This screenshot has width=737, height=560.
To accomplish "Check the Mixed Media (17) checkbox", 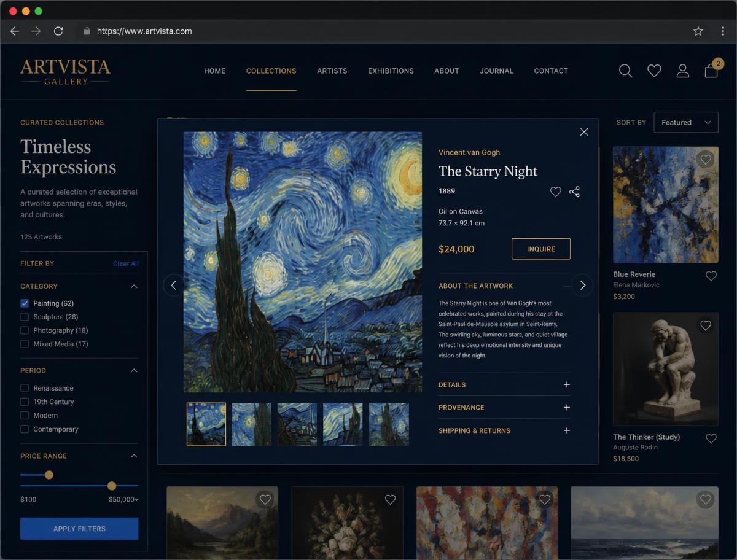I will tap(25, 344).
